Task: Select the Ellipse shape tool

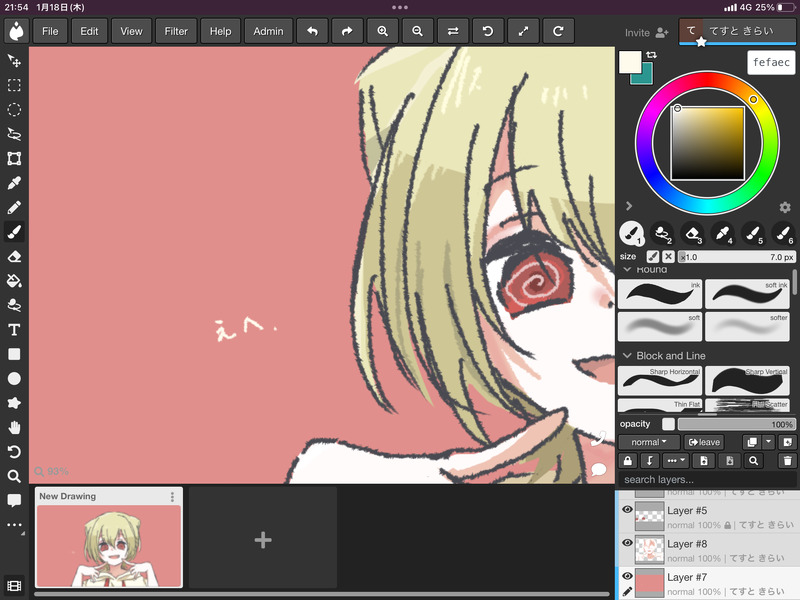Action: coord(14,379)
